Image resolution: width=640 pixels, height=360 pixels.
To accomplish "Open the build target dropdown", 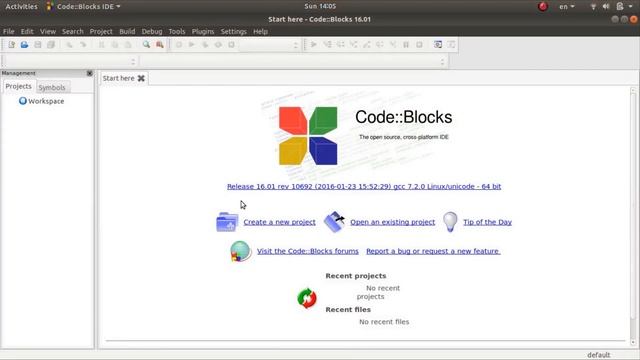I will click(x=269, y=45).
